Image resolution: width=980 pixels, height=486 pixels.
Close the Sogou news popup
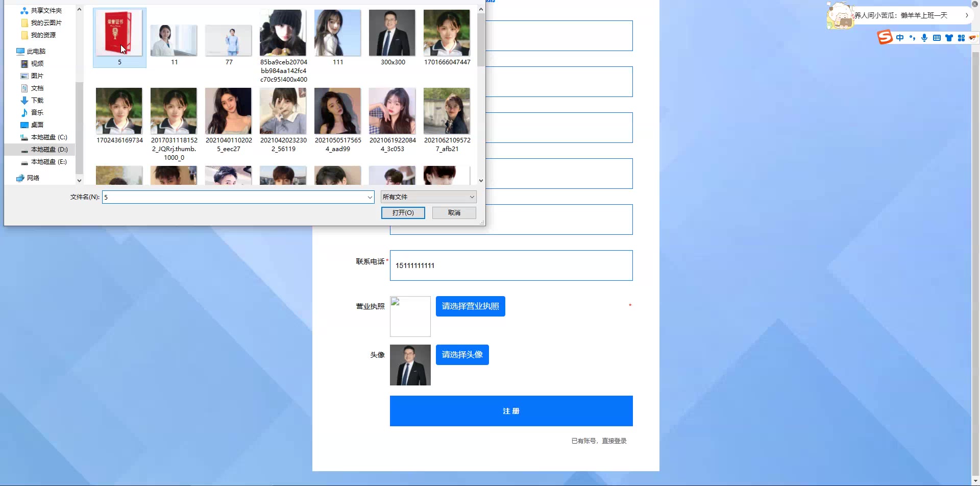click(974, 4)
